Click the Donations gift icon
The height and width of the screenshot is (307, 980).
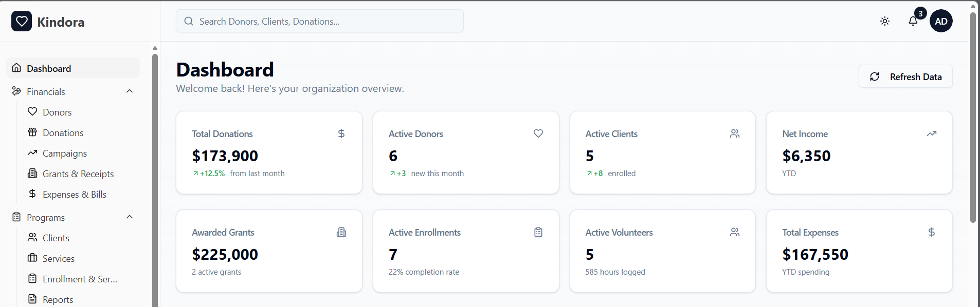(x=32, y=132)
